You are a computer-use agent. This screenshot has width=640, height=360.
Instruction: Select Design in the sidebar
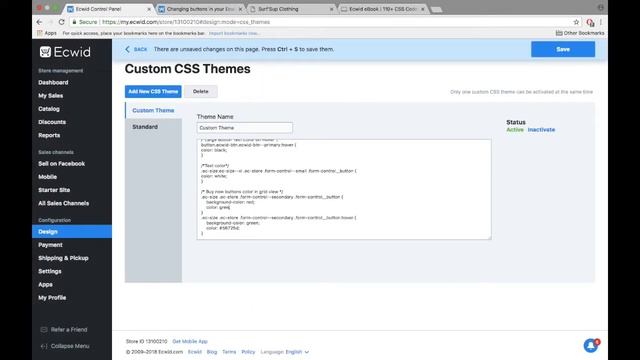point(72,231)
